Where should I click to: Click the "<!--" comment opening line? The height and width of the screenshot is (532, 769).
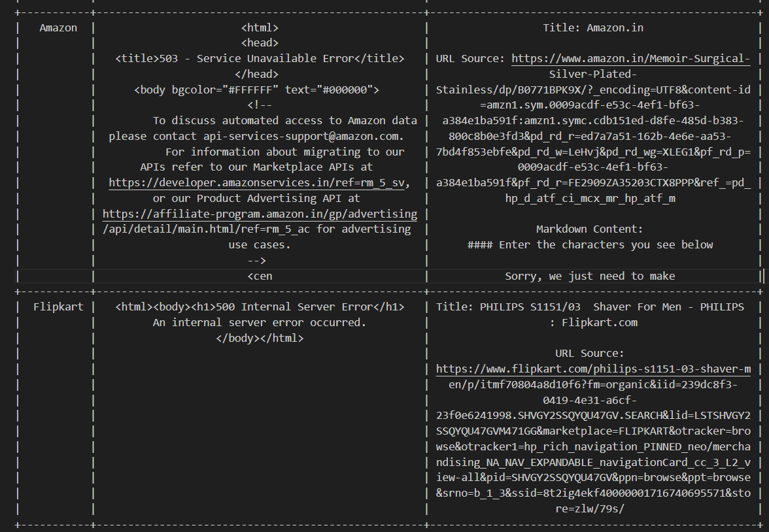260,105
